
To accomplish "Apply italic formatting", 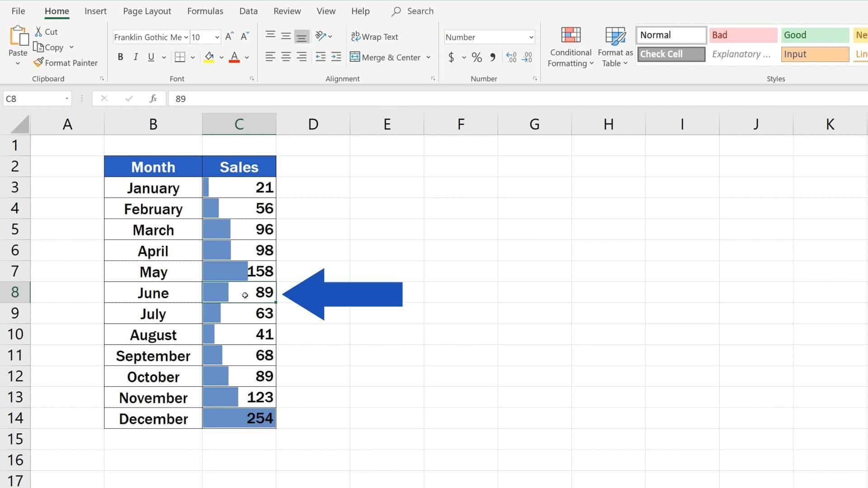I will point(135,57).
